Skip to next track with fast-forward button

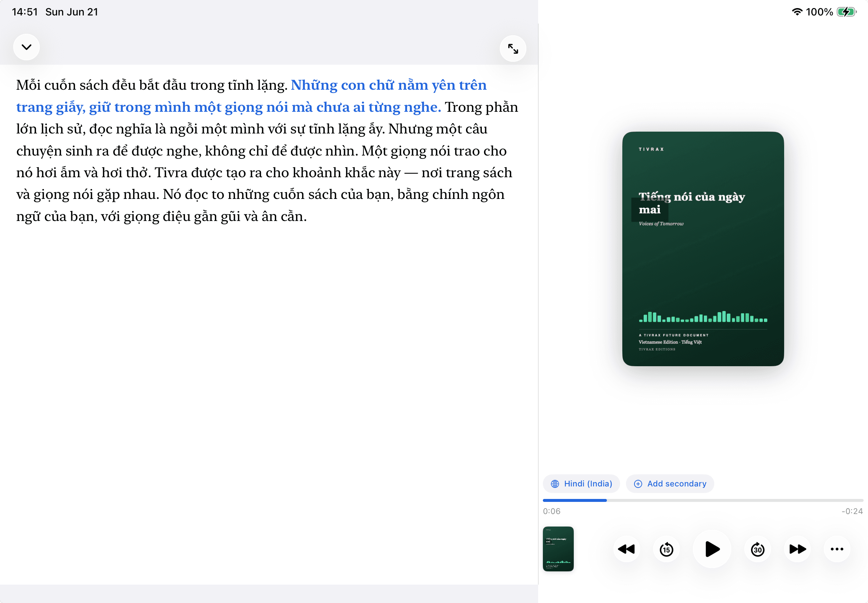tap(797, 549)
